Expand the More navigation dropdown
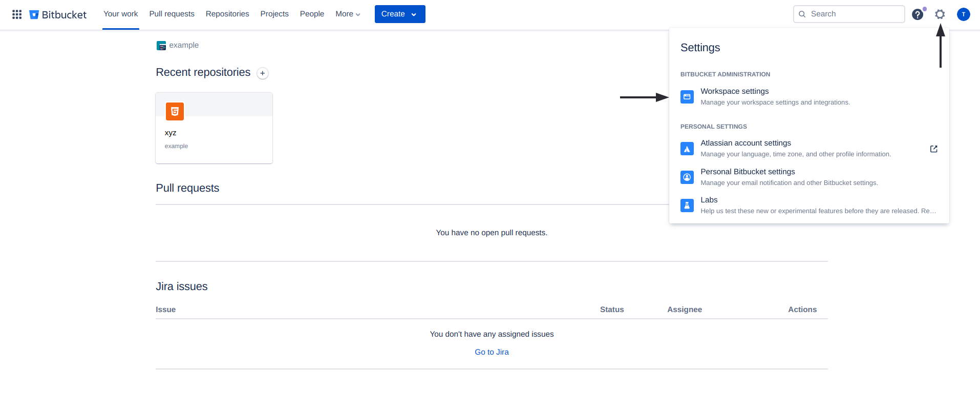 pyautogui.click(x=348, y=14)
